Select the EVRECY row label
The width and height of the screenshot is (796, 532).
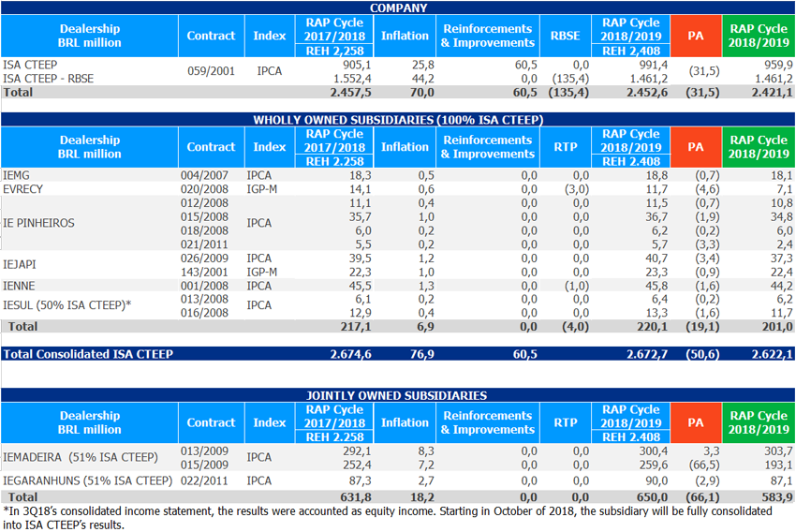pos(22,189)
